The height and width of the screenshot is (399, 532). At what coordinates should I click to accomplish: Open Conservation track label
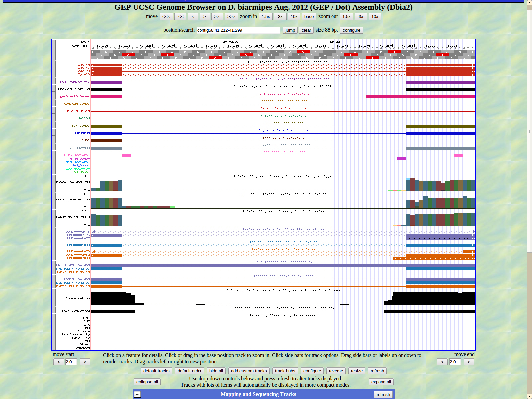click(x=78, y=298)
